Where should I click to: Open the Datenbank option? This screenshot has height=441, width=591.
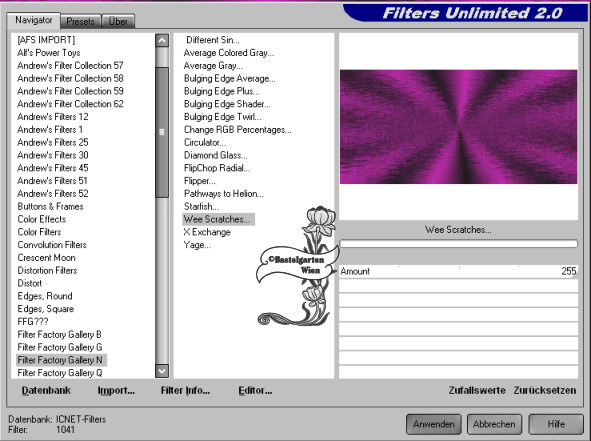point(46,390)
